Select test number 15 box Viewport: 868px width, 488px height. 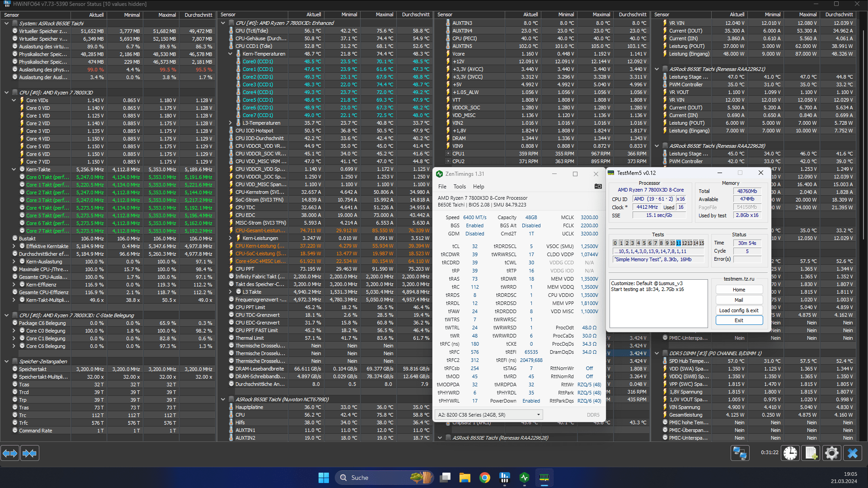click(702, 243)
